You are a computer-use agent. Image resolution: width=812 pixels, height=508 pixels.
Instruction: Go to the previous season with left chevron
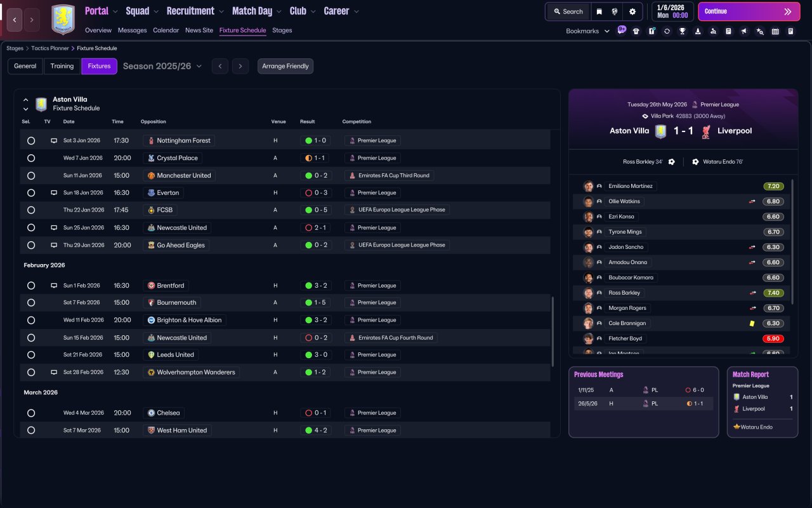click(220, 66)
